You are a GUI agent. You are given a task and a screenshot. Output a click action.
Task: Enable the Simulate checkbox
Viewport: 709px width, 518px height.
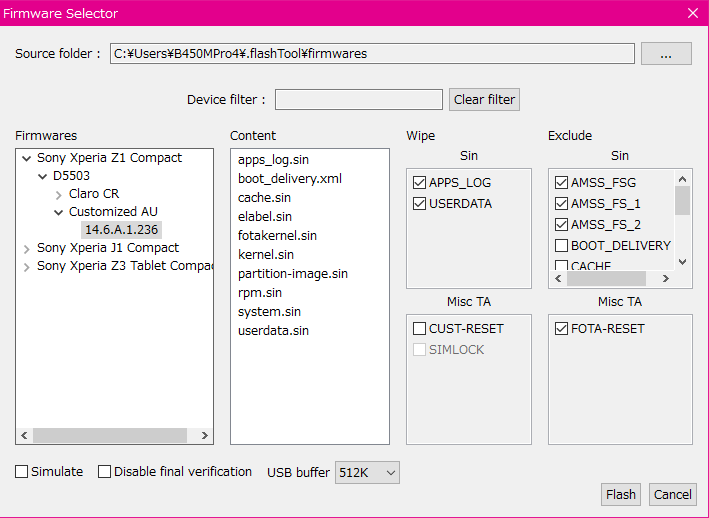(22, 471)
